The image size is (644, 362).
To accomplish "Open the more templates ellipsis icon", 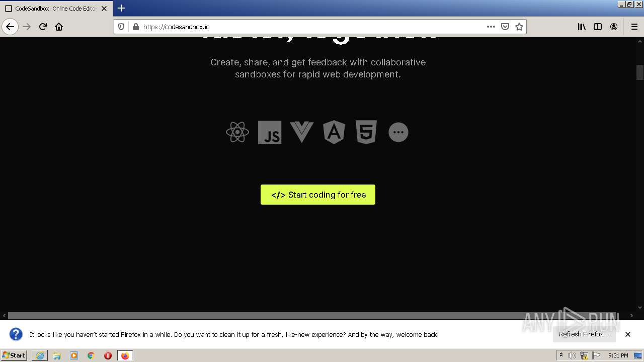I will (x=398, y=132).
